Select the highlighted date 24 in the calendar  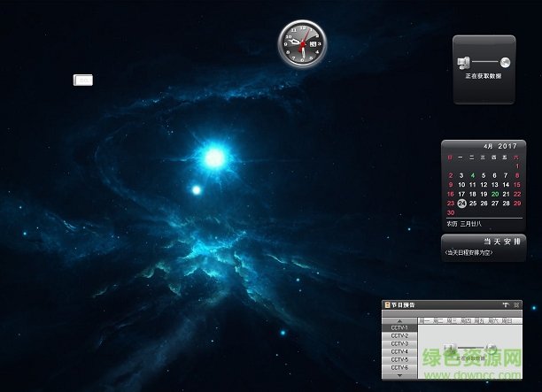coord(461,204)
